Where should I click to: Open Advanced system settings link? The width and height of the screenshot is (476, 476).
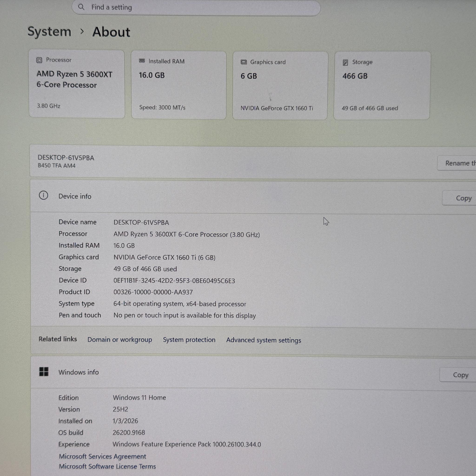[x=264, y=340]
